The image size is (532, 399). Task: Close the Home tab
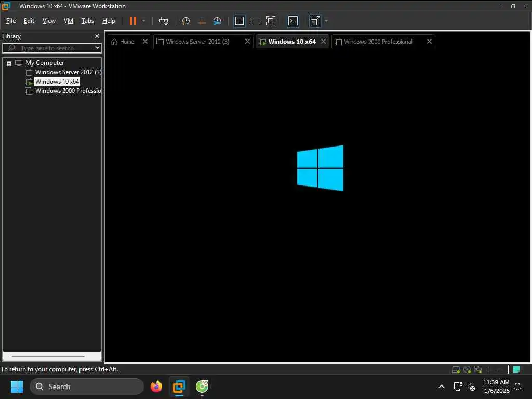pyautogui.click(x=145, y=42)
